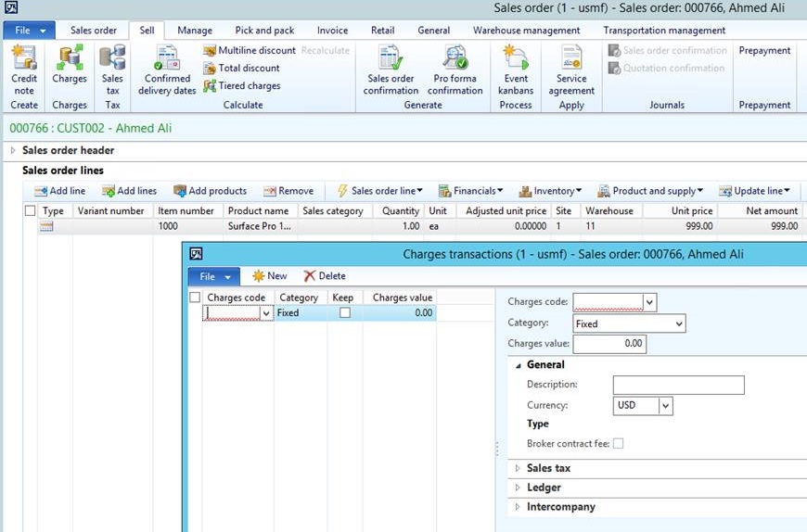Apply Service agreement

(x=571, y=70)
